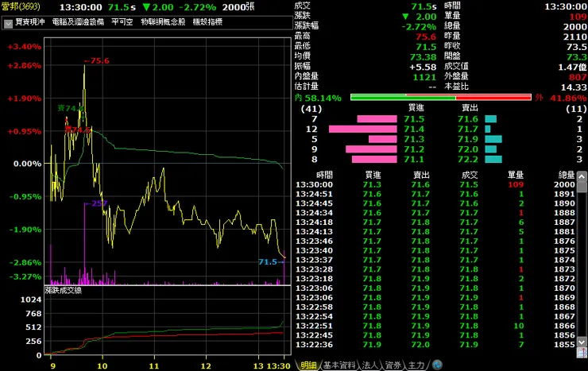Screen dimensions: 588x371
Task: Click the -3.27% axis label
Action: tap(25, 277)
